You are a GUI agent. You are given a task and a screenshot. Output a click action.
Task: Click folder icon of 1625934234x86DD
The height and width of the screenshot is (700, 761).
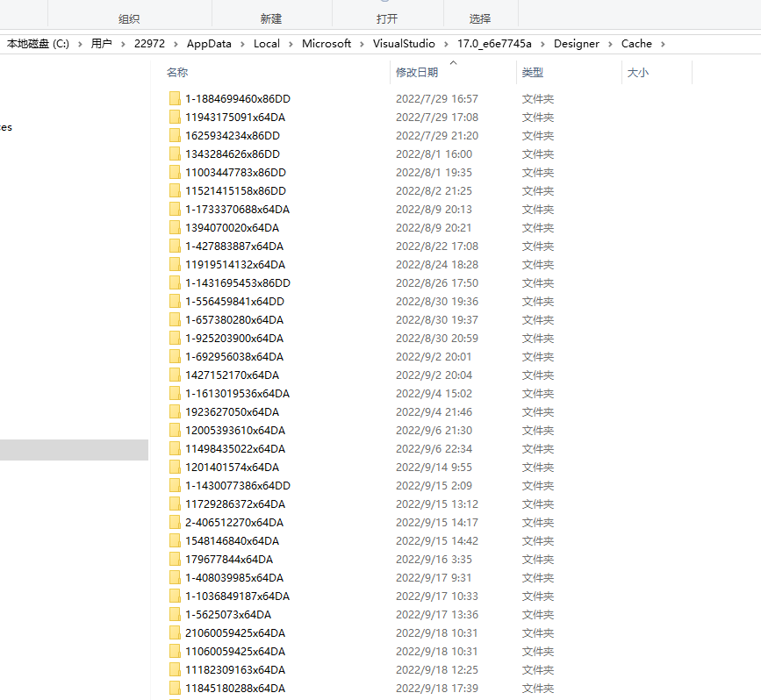pyautogui.click(x=175, y=135)
